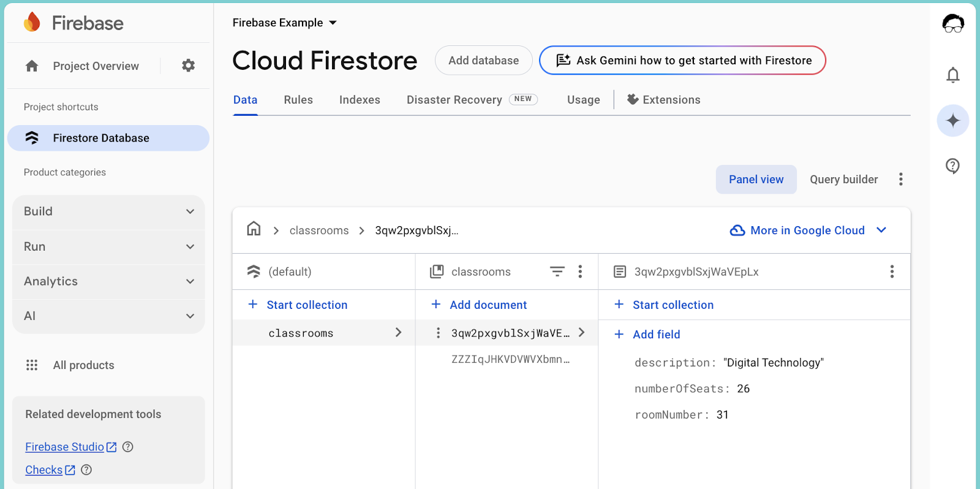The height and width of the screenshot is (489, 980).
Task: Open notifications bell icon
Action: click(x=953, y=75)
